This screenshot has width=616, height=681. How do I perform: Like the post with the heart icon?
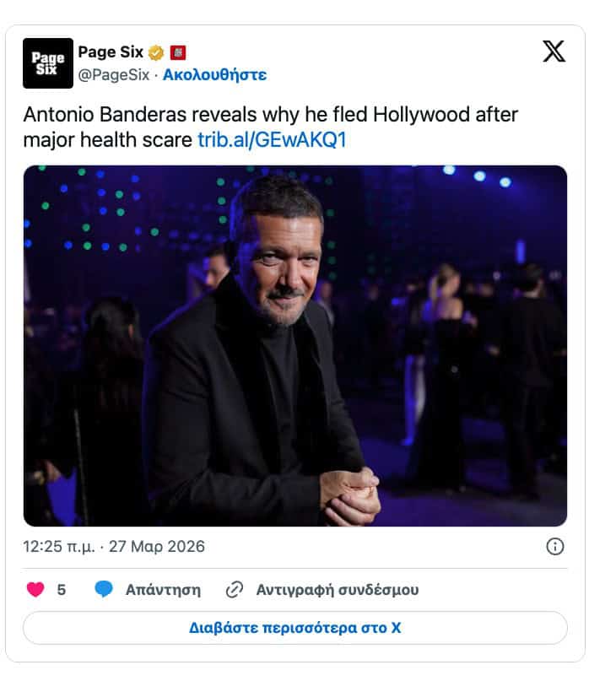coord(35,590)
